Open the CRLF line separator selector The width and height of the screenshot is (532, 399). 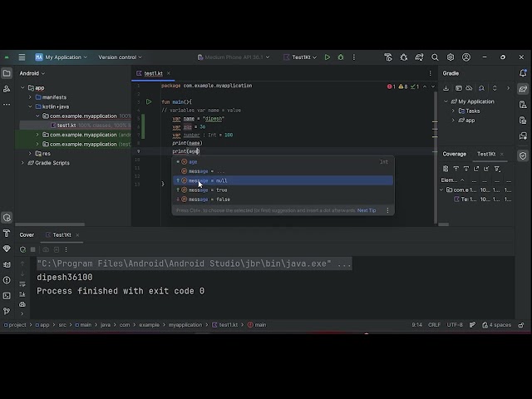(434, 325)
